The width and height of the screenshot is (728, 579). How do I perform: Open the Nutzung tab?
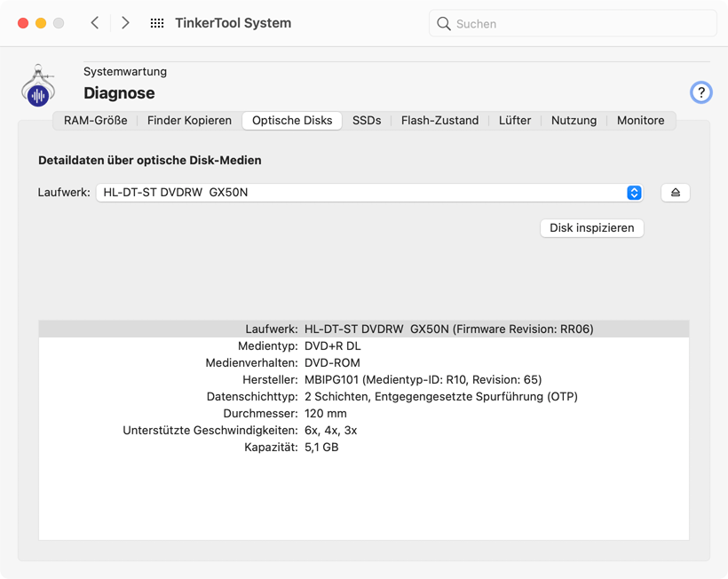(x=574, y=120)
